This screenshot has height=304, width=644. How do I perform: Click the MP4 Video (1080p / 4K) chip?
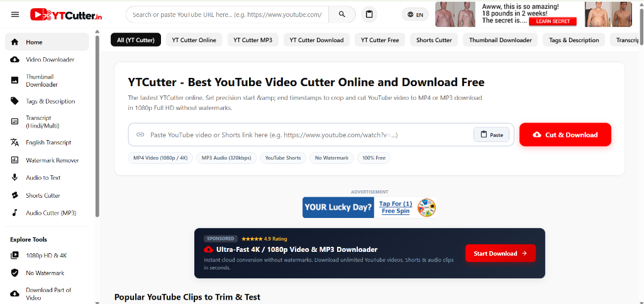click(160, 158)
